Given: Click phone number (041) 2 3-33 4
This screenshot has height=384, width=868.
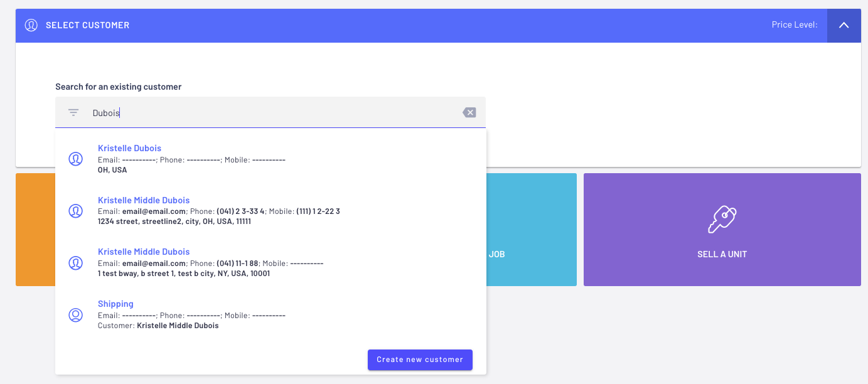Looking at the screenshot, I should 241,211.
